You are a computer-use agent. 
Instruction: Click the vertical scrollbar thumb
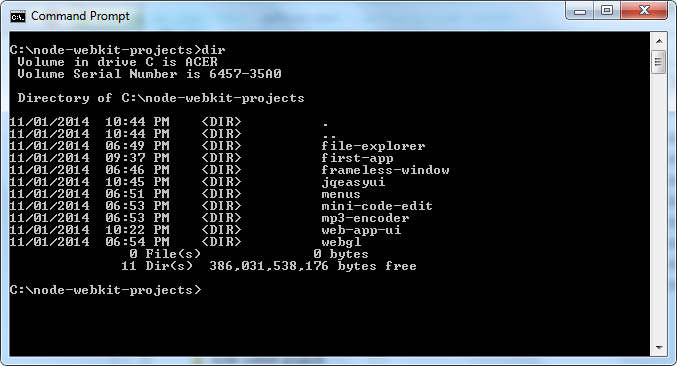point(658,63)
